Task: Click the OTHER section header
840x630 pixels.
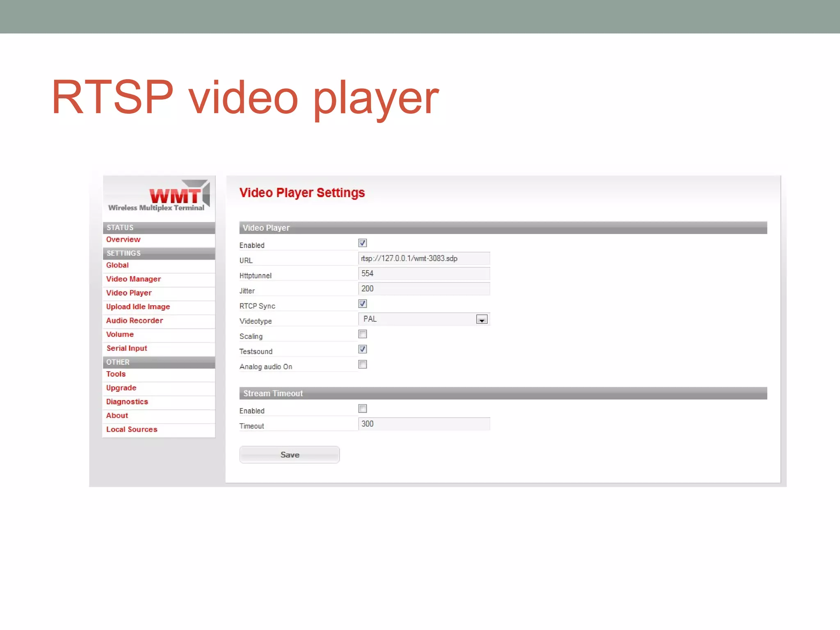Action: coord(159,362)
